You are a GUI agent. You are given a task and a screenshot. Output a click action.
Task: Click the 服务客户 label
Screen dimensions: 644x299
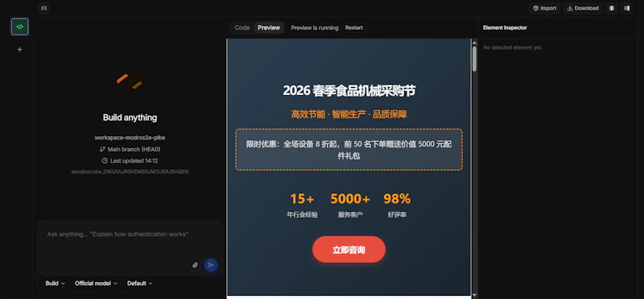tap(350, 214)
